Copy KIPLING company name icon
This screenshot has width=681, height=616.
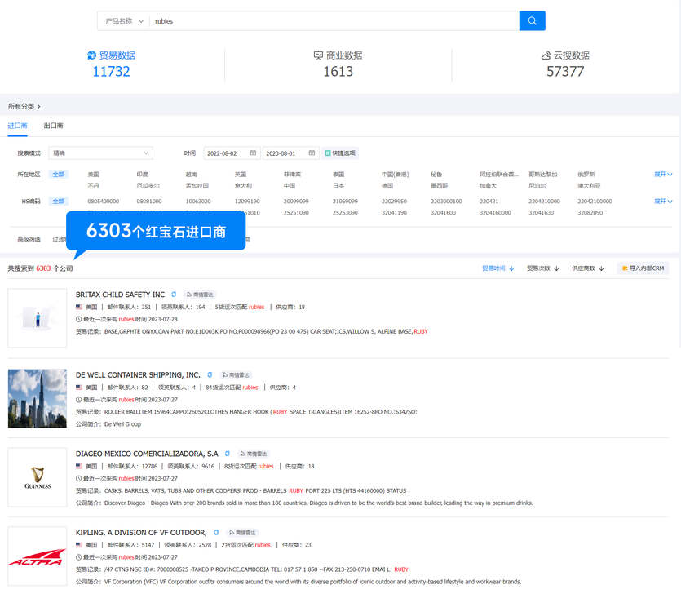click(216, 532)
